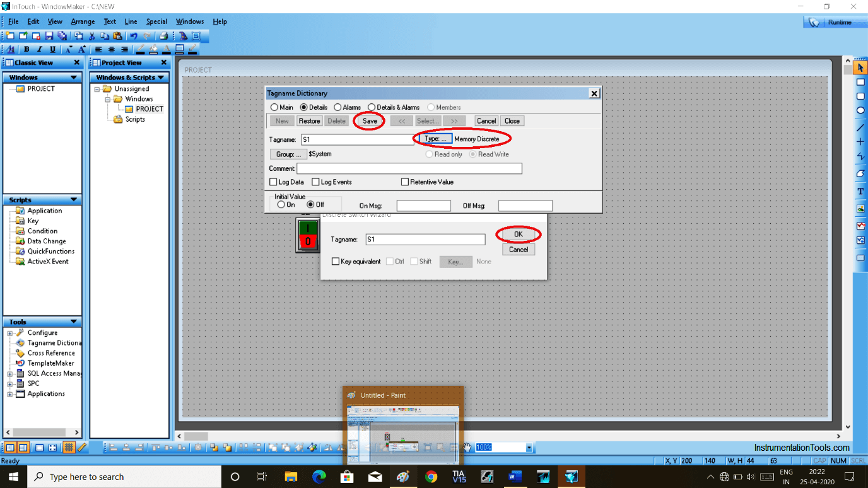
Task: Expand the SPC tree node
Action: pos(9,384)
